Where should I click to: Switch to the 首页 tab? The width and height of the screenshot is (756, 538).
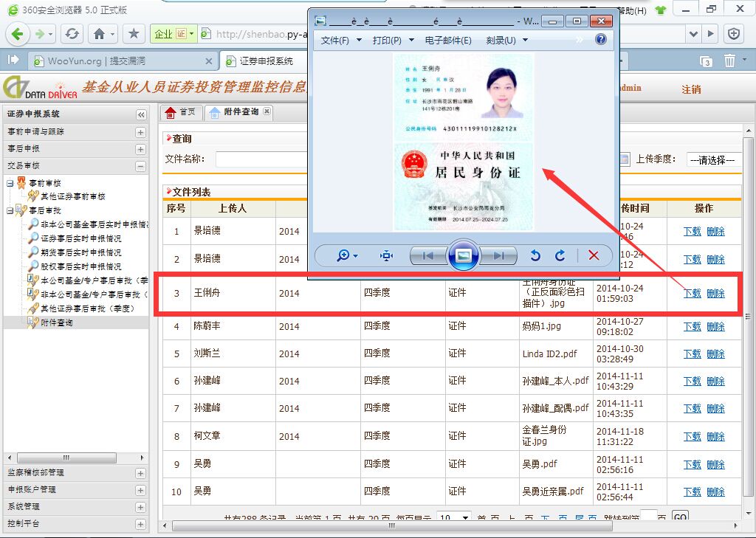[181, 112]
